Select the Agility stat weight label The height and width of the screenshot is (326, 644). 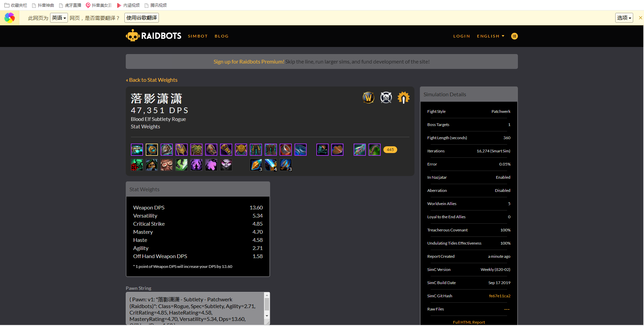141,248
